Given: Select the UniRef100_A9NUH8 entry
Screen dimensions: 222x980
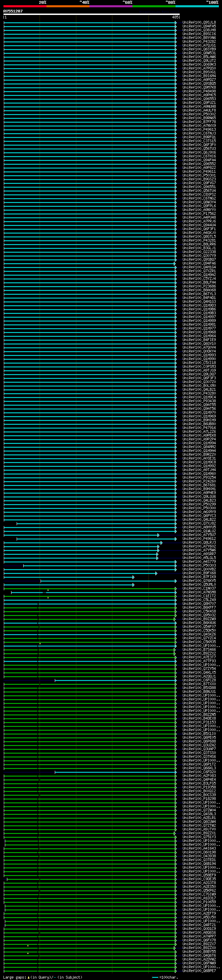Looking at the screenshot, I should click(x=199, y=106).
